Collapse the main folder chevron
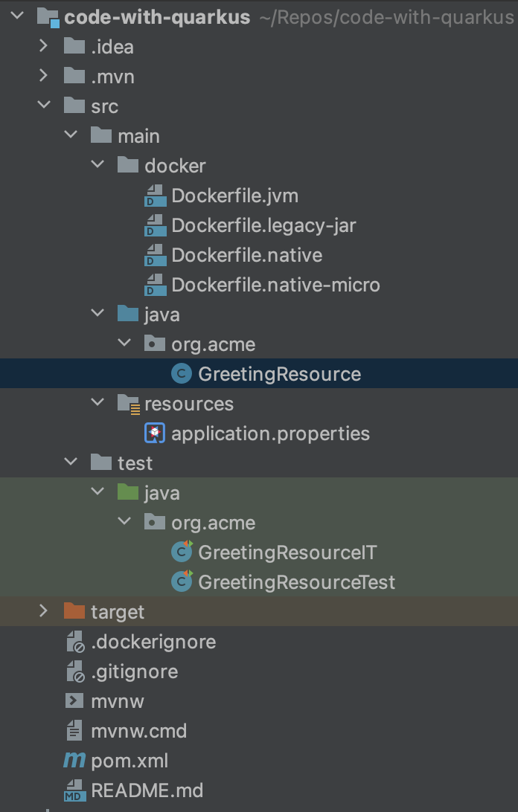This screenshot has height=812, width=518. 71,135
